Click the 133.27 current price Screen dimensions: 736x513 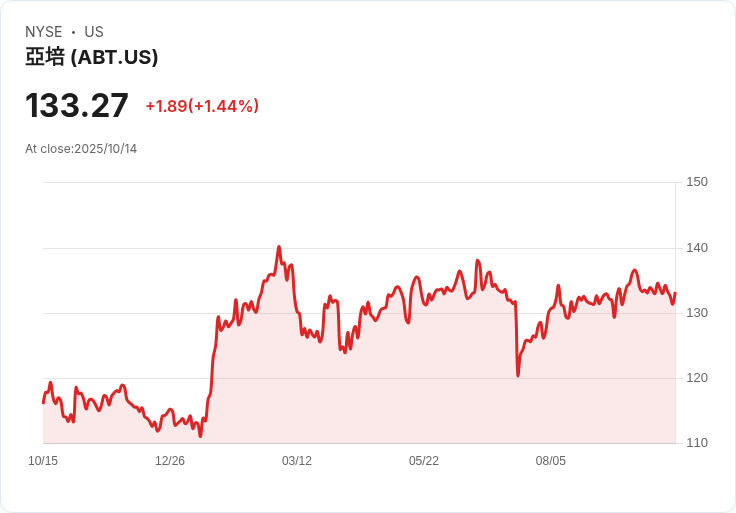click(x=77, y=106)
